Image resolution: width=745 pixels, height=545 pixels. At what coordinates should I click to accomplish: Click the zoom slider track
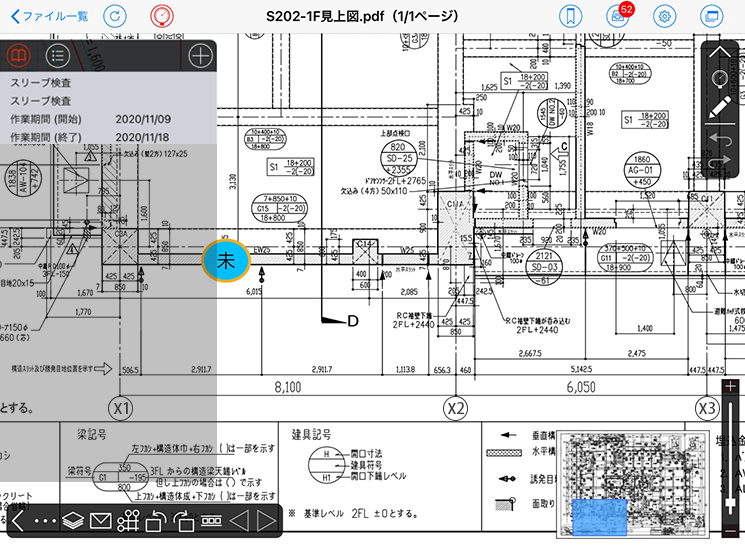pos(731,460)
